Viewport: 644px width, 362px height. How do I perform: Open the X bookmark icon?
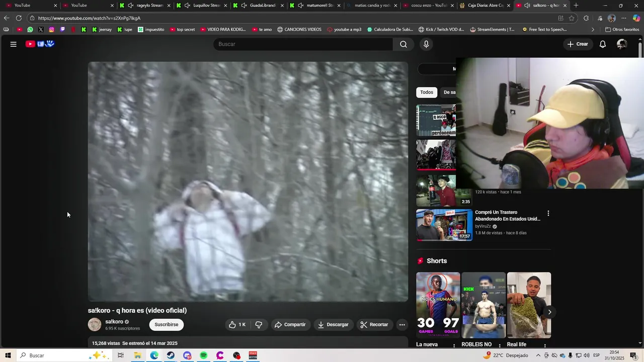click(x=41, y=30)
